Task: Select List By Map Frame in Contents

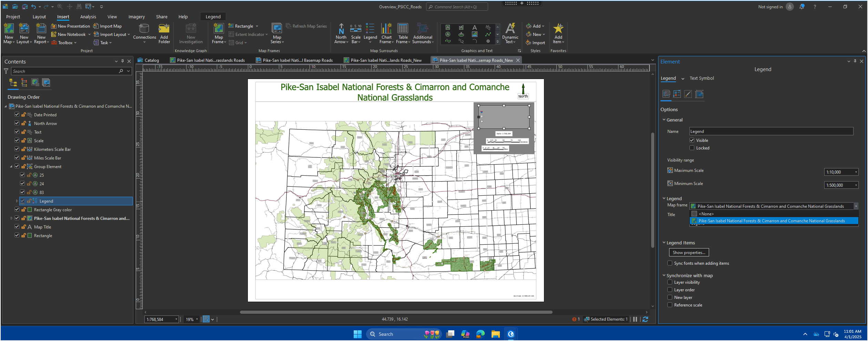Action: point(35,82)
